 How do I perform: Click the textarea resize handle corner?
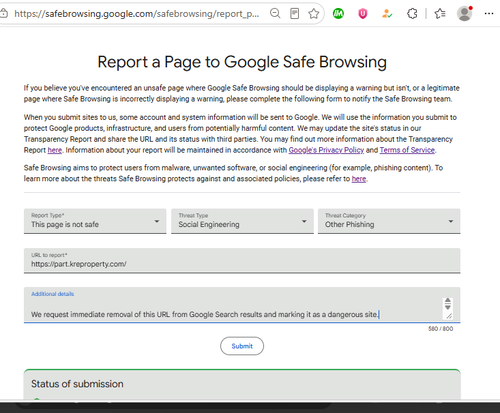tap(449, 316)
